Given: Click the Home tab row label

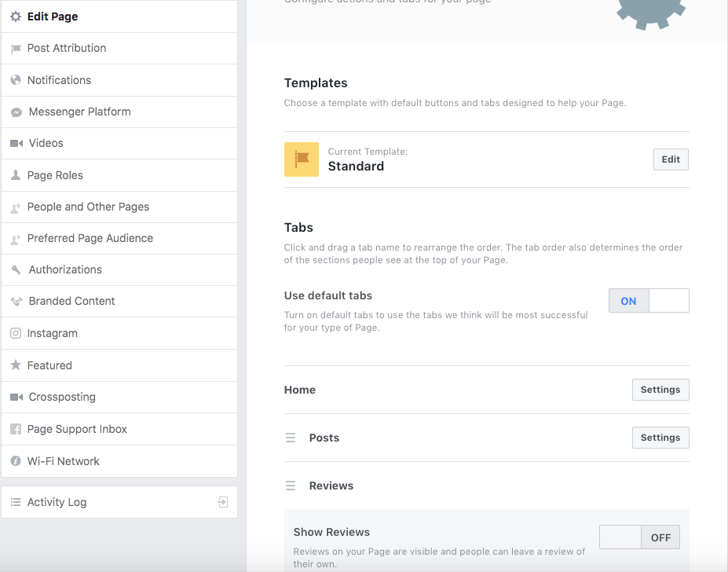Looking at the screenshot, I should pyautogui.click(x=300, y=390).
